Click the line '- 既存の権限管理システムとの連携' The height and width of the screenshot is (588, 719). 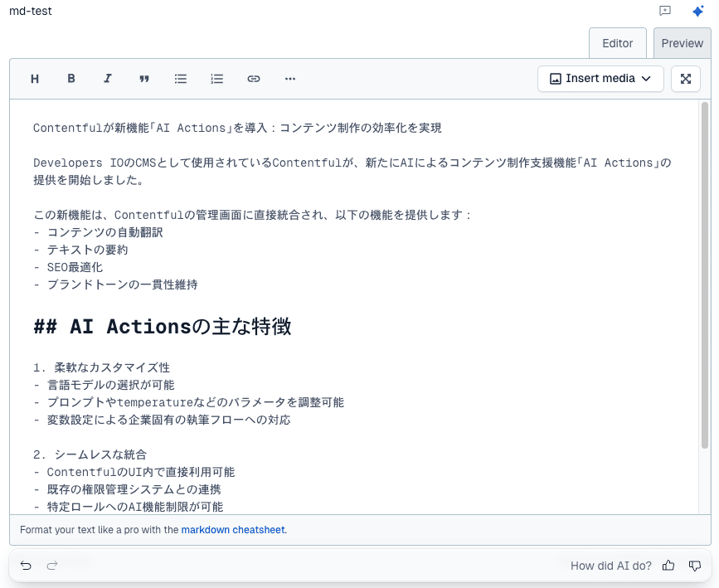point(127,489)
